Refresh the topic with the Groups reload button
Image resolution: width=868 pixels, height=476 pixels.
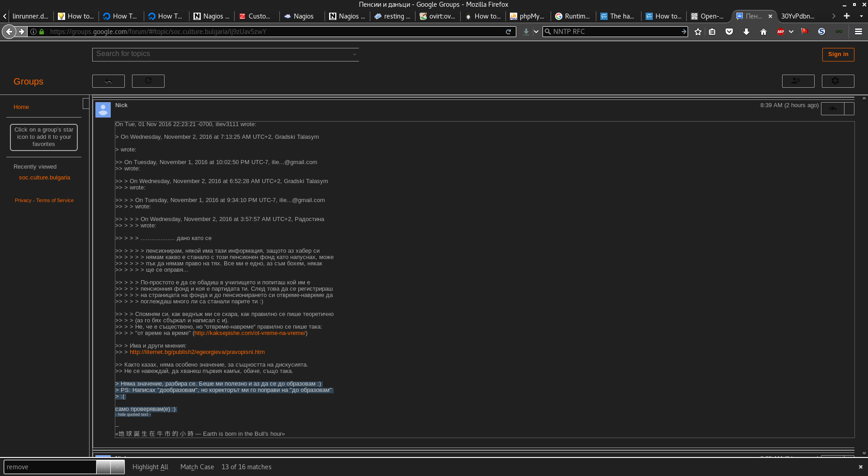(148, 81)
